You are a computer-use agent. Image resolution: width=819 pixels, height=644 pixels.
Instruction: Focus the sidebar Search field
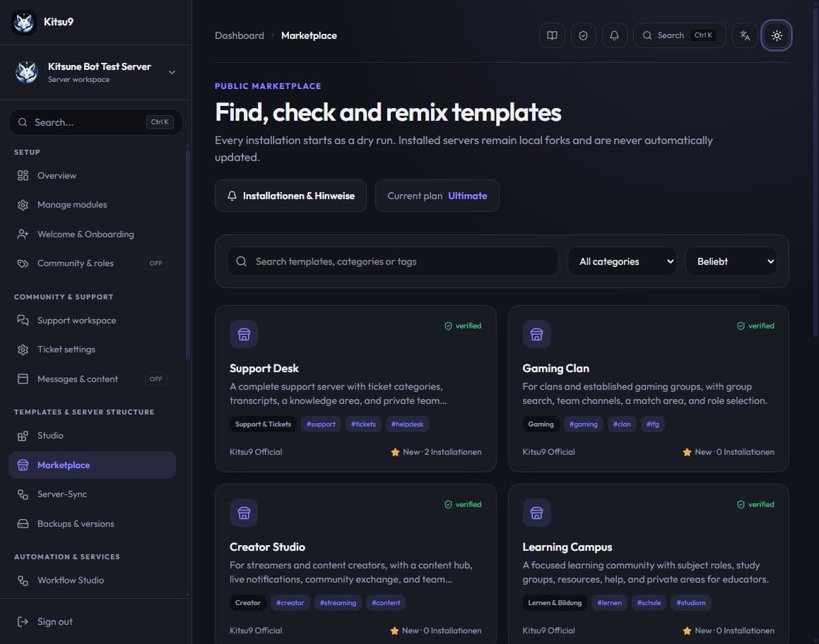95,122
